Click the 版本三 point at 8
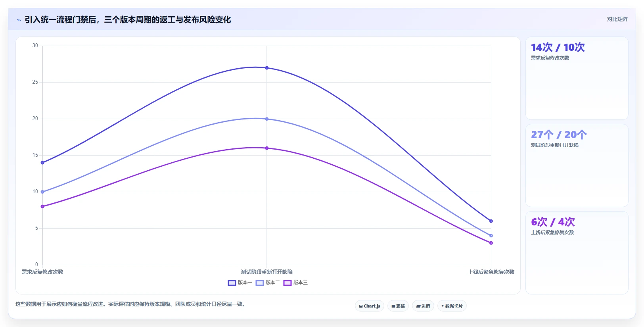The height and width of the screenshot is (327, 644). [42, 206]
